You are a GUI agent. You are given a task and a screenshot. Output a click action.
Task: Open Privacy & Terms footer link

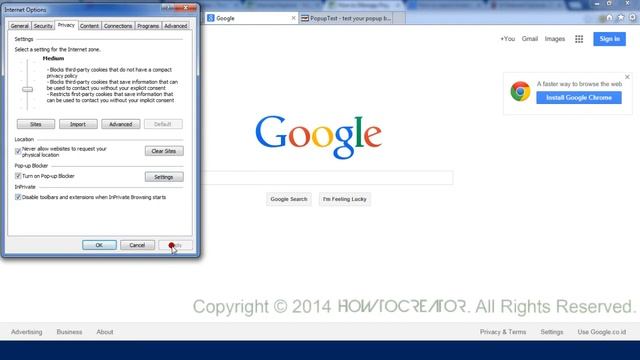[x=503, y=332]
